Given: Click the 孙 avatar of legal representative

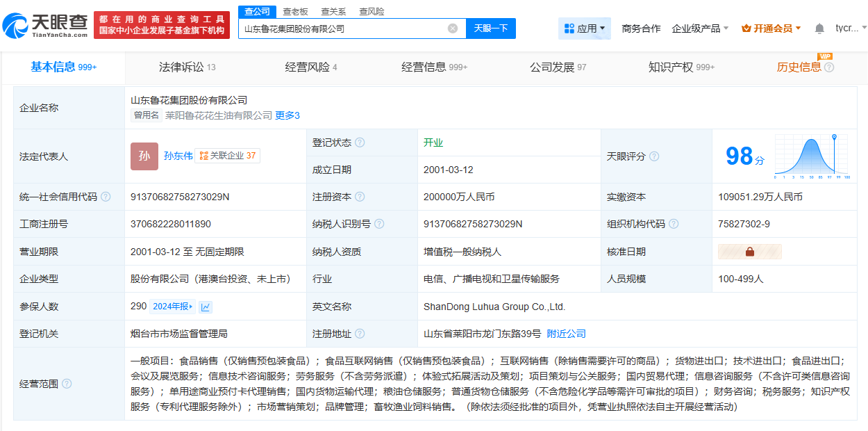Looking at the screenshot, I should [x=144, y=156].
